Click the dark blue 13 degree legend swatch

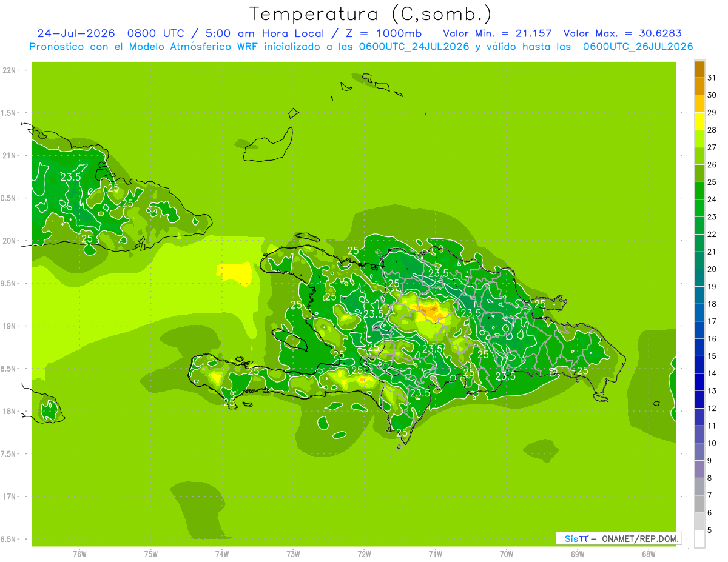[x=699, y=382]
